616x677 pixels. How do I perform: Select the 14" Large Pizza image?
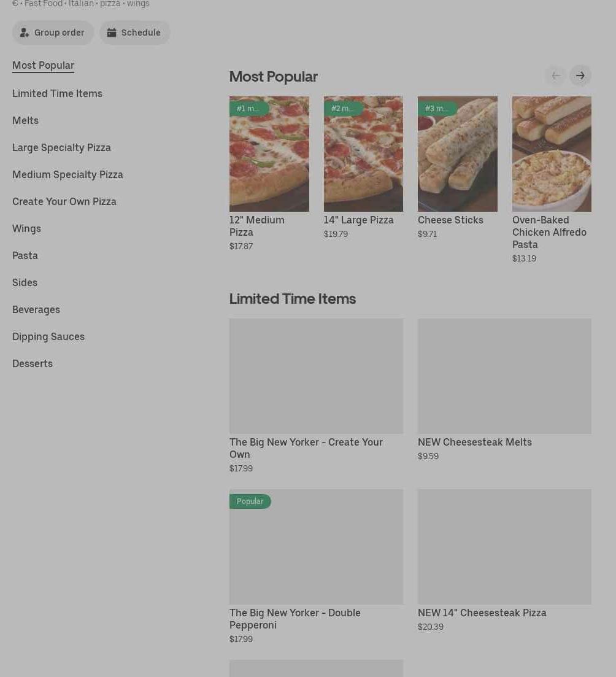[363, 154]
